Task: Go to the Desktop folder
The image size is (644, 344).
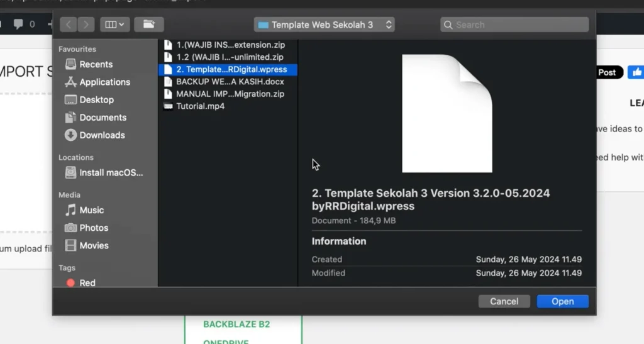Action: (x=96, y=99)
